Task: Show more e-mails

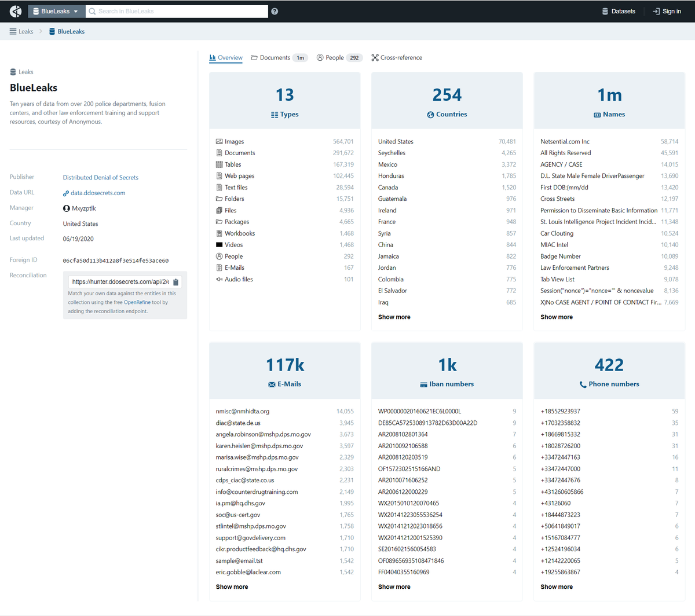Action: coord(232,586)
